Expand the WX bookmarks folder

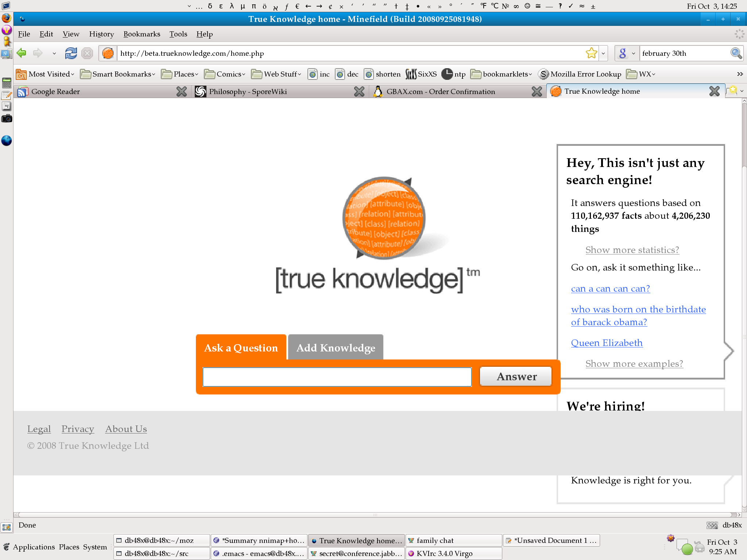tap(641, 74)
